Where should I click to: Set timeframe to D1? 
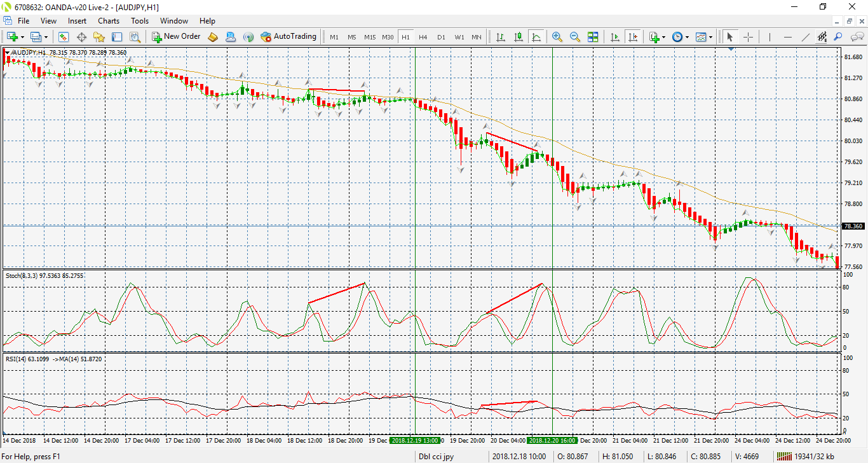click(441, 37)
